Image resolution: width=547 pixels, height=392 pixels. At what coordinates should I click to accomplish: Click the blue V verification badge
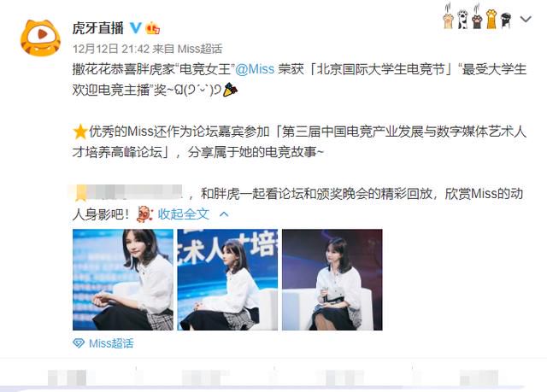[x=136, y=28]
